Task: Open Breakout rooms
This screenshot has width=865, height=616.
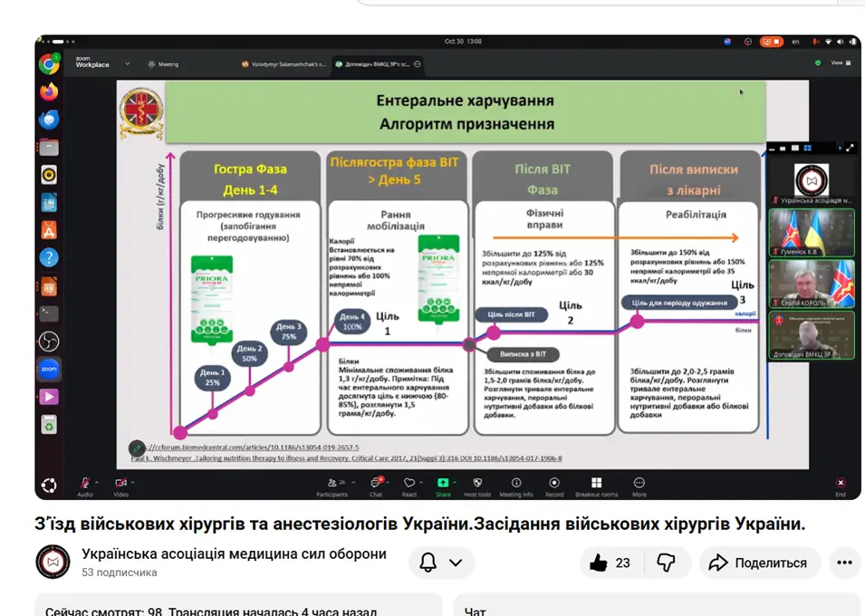Action: point(596,485)
